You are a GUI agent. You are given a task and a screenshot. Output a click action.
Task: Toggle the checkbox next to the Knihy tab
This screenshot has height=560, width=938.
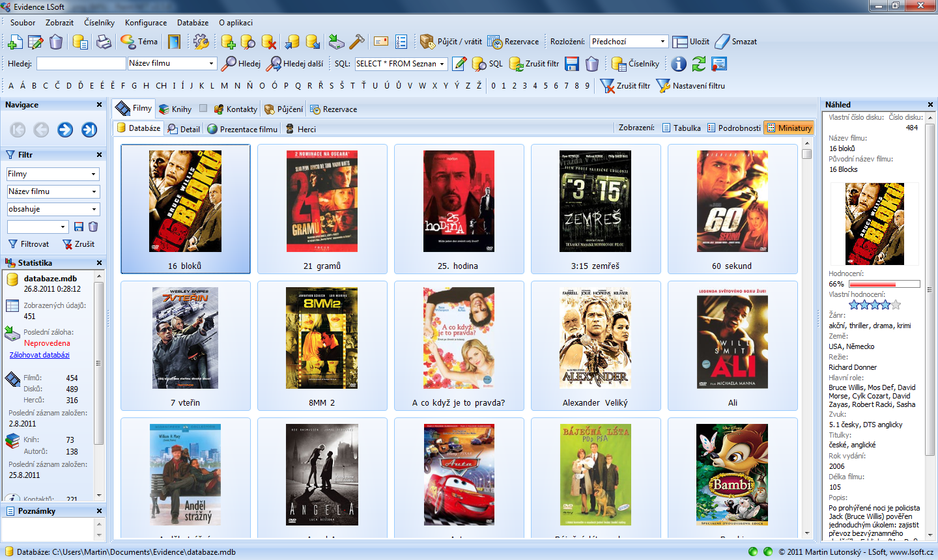[203, 109]
